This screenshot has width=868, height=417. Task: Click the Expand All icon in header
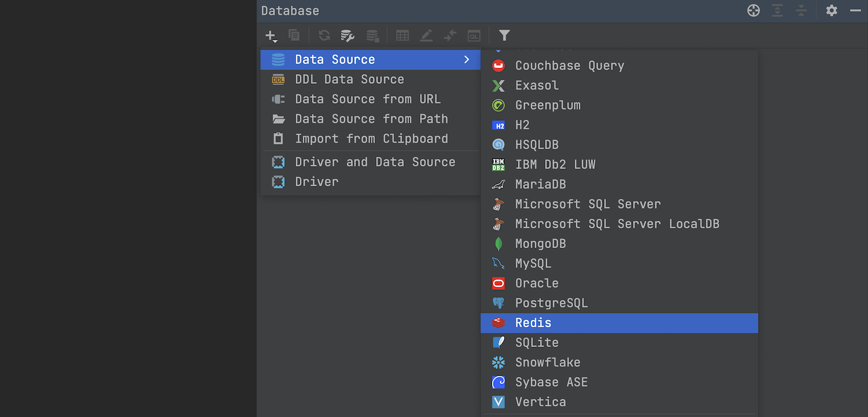tap(777, 10)
